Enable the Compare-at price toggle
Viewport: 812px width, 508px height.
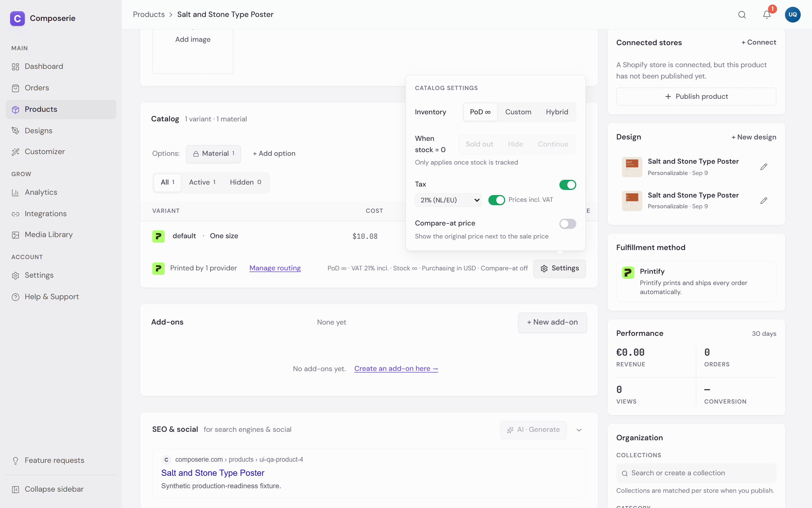(567, 224)
